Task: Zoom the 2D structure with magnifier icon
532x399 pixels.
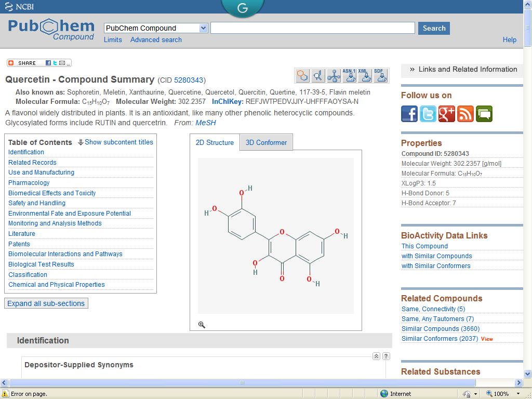Action: (202, 325)
